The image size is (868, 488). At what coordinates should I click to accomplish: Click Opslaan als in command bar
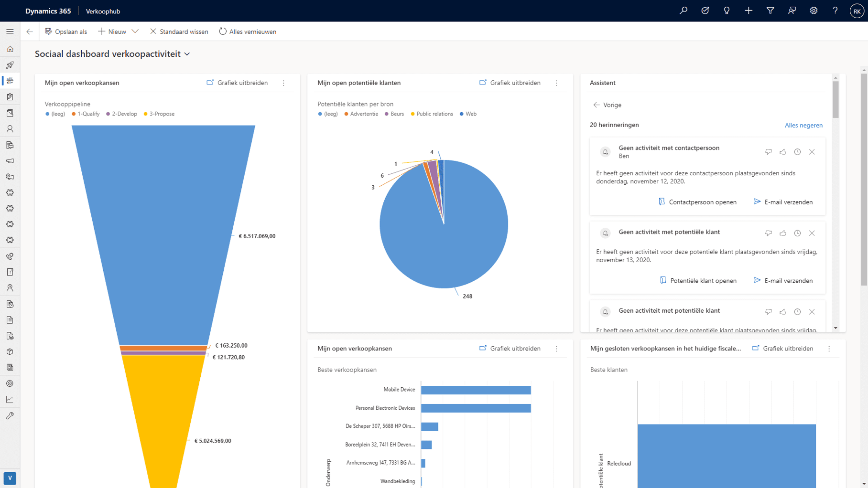[x=66, y=32]
